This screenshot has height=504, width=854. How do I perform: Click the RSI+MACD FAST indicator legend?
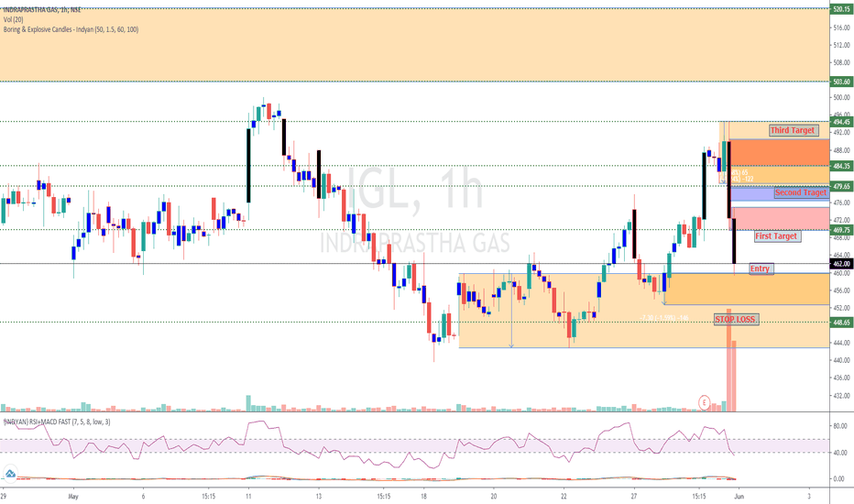(x=57, y=422)
